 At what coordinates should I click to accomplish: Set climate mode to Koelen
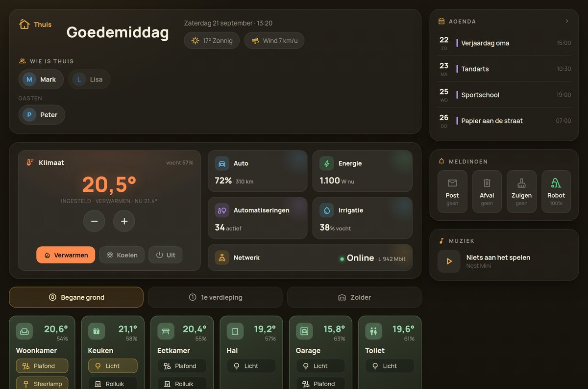tap(122, 255)
